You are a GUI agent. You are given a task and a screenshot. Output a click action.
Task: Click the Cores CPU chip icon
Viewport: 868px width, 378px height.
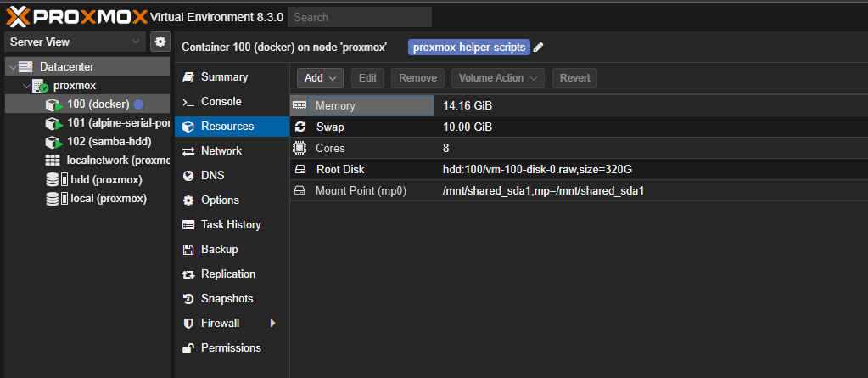pos(300,148)
